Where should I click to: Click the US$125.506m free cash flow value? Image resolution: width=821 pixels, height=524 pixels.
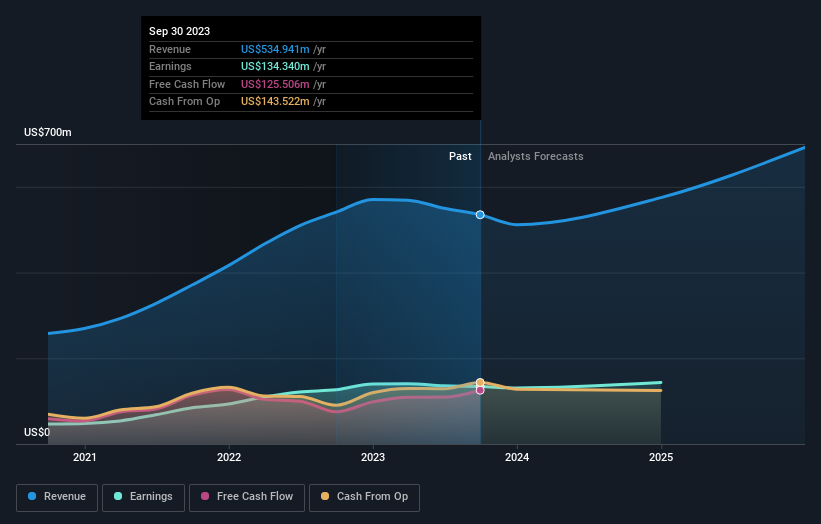(275, 84)
